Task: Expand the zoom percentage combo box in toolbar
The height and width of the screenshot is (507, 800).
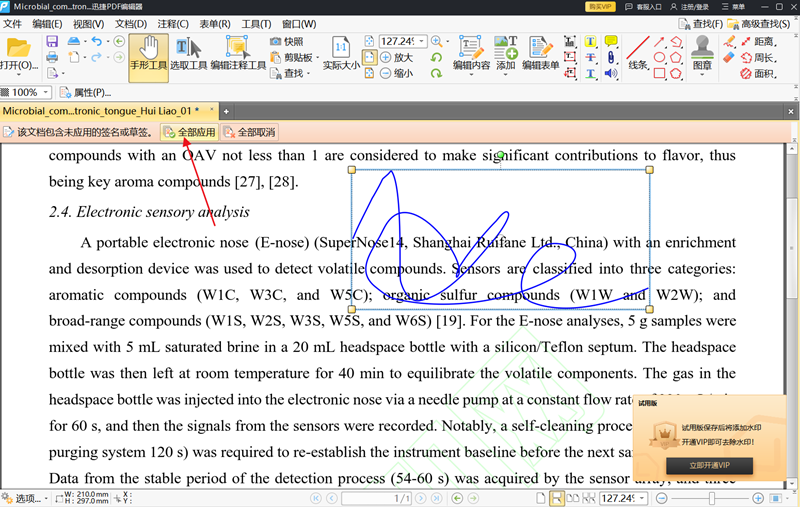Action: point(422,42)
